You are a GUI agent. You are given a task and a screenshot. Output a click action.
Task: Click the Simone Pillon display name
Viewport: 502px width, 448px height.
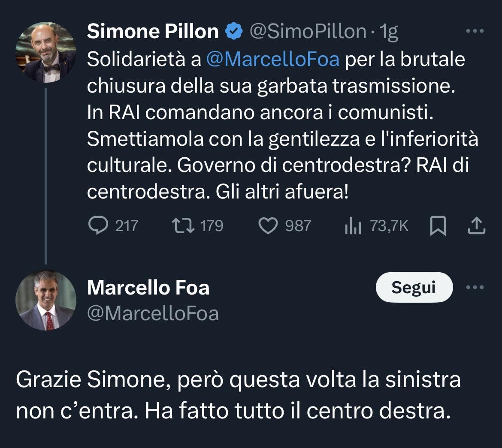pyautogui.click(x=153, y=32)
